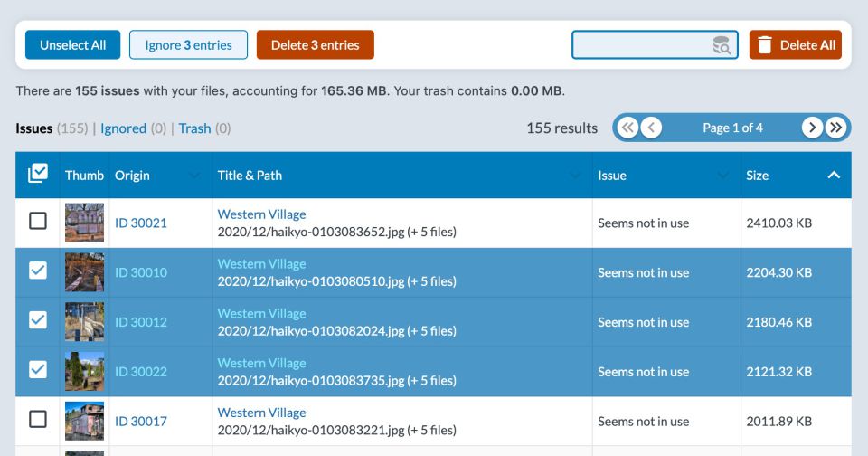This screenshot has width=868, height=456.
Task: Open the thumbnail image for ID 30022
Action: coord(84,371)
